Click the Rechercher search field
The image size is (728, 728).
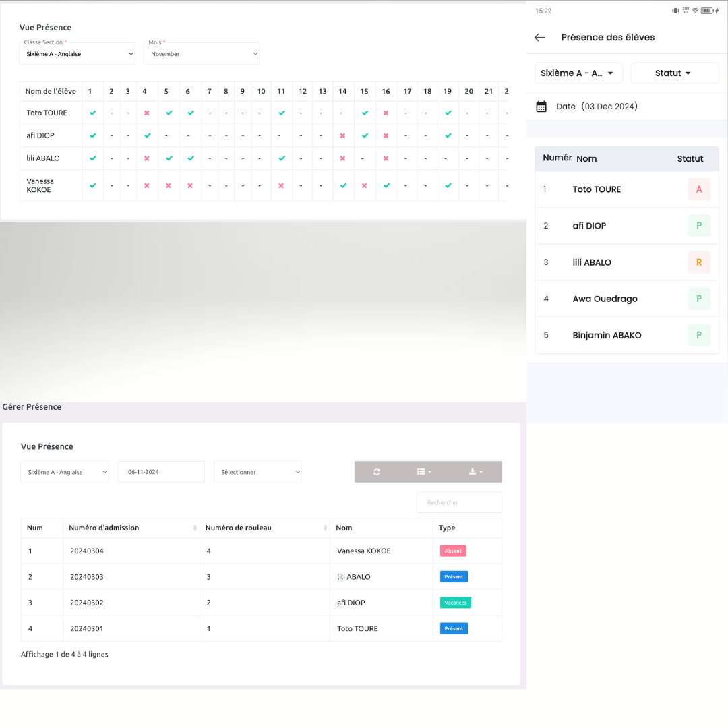(459, 502)
